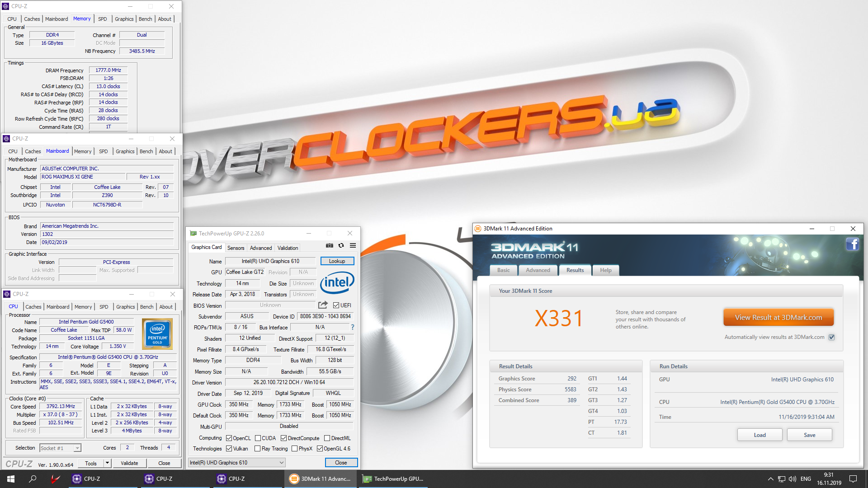Click the Physics Score value 5583
Screen dimensions: 868x488
click(570, 389)
